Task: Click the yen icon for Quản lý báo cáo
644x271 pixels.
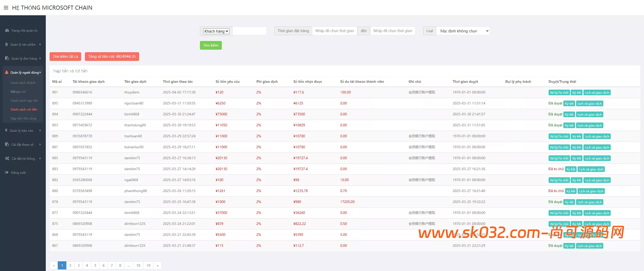Action: [6, 130]
